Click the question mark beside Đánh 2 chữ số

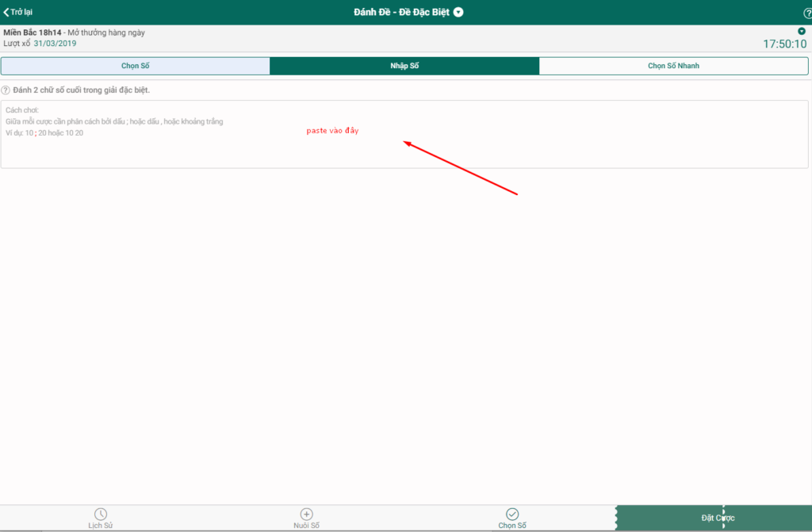coord(6,90)
